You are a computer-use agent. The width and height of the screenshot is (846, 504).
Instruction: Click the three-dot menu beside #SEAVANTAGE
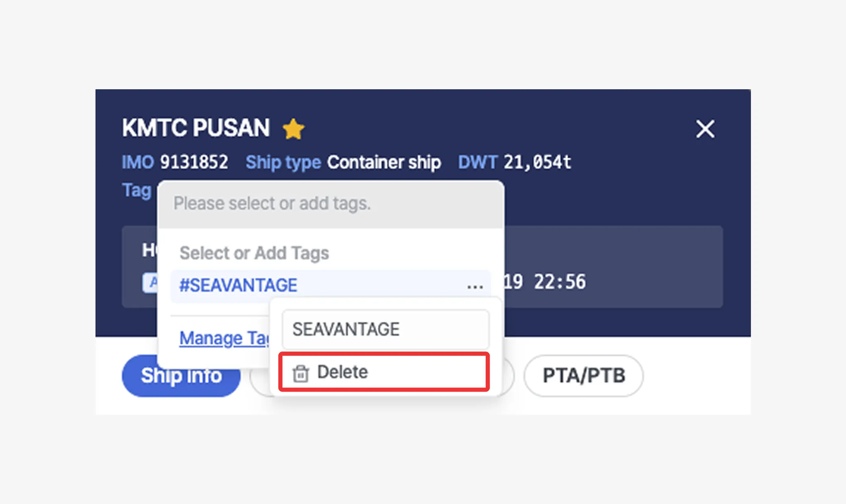coord(475,286)
